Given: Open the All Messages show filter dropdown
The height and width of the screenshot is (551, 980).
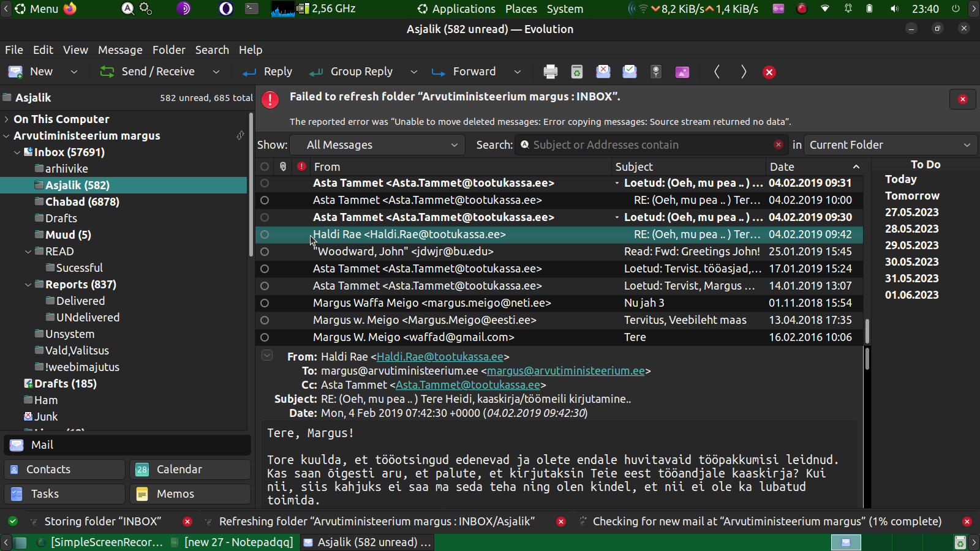Looking at the screenshot, I should click(x=382, y=145).
